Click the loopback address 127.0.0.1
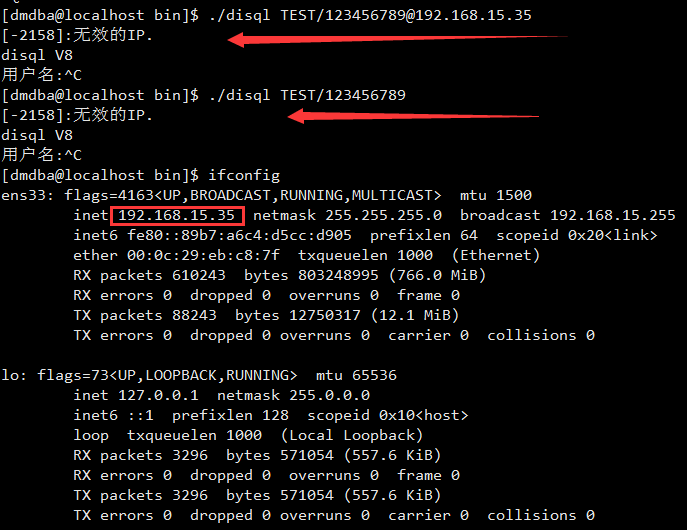The height and width of the screenshot is (530, 687). 159,396
